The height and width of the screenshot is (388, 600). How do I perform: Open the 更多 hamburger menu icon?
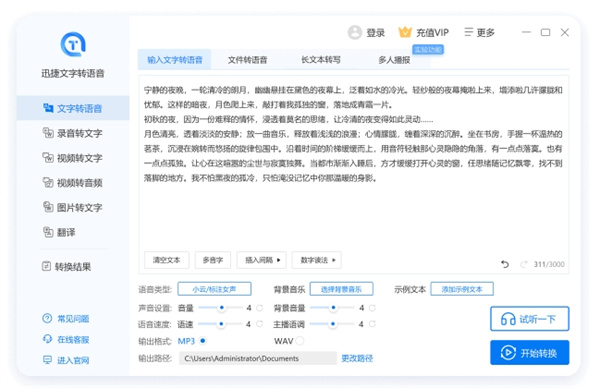pyautogui.click(x=468, y=32)
